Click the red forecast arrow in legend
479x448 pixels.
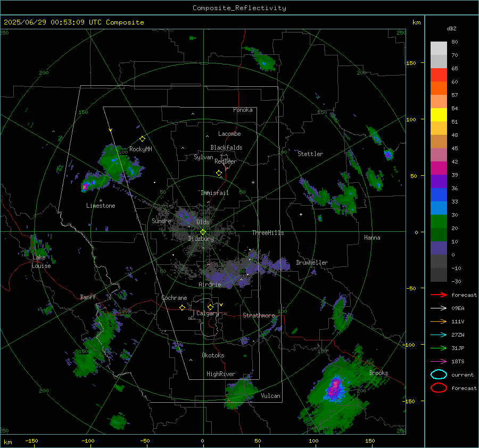click(x=439, y=295)
